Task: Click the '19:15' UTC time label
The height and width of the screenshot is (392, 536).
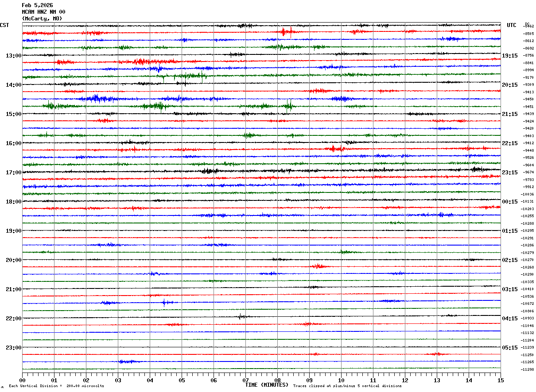Action: (x=510, y=56)
